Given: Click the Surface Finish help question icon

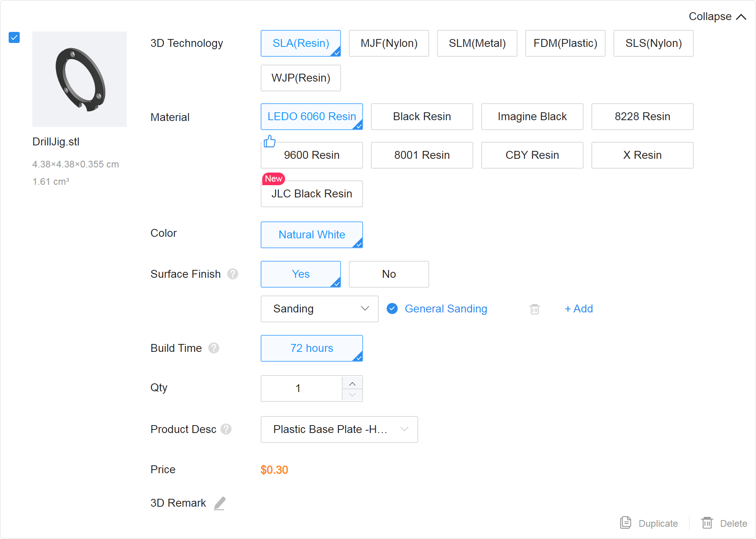Looking at the screenshot, I should pos(233,274).
